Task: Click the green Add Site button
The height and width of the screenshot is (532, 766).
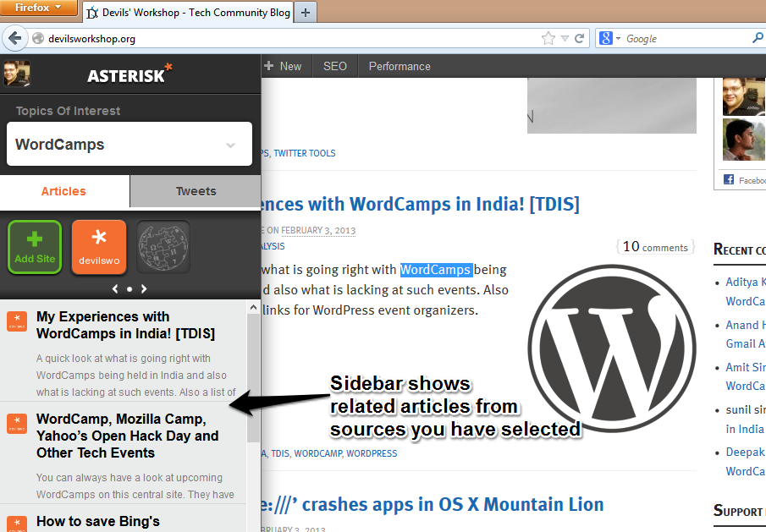Action: click(x=35, y=246)
